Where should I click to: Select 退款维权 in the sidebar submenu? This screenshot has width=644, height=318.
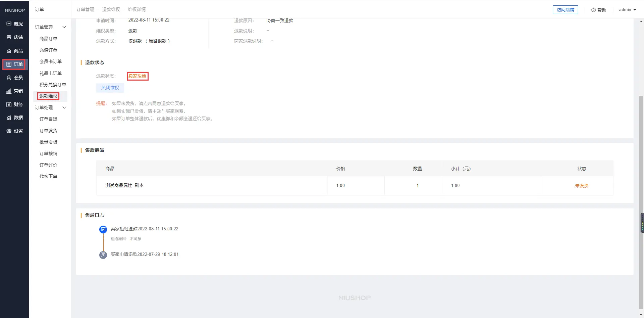pyautogui.click(x=48, y=96)
